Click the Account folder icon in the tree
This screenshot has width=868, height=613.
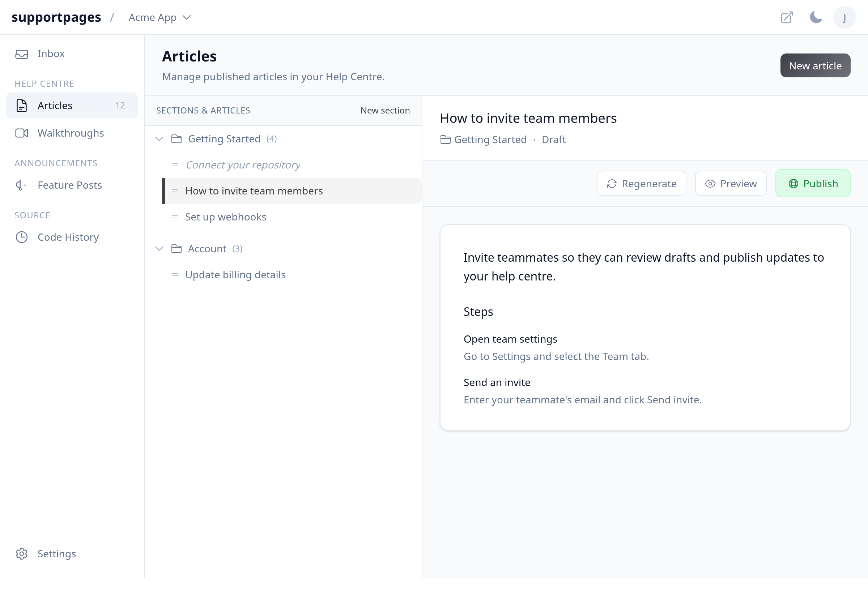click(x=176, y=249)
